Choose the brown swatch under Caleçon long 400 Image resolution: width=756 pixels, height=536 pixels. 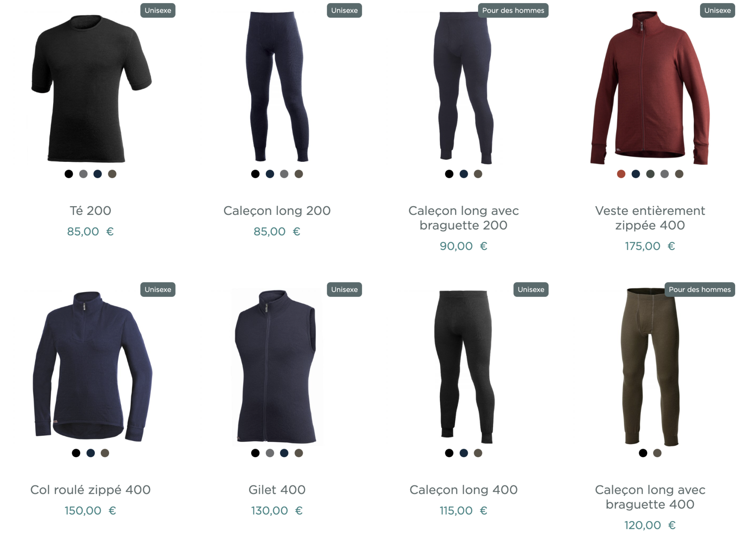pyautogui.click(x=478, y=453)
